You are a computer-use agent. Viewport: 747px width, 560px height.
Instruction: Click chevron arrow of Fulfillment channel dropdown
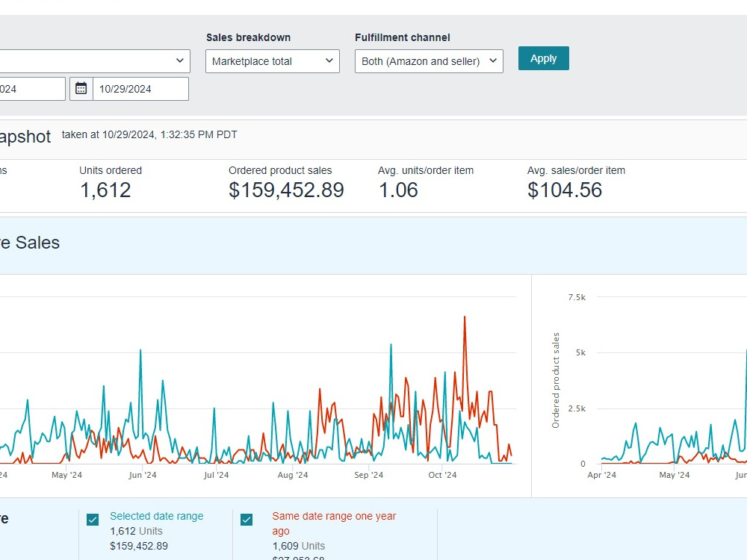tap(492, 61)
